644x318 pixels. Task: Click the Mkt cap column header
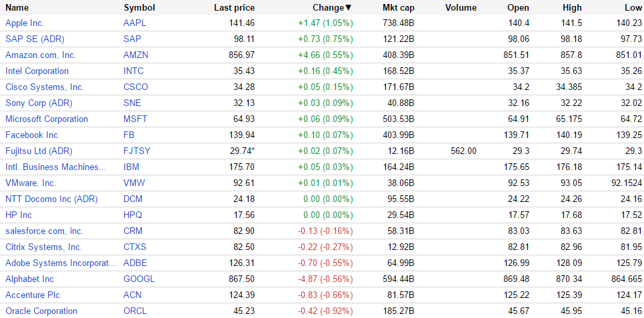[x=399, y=8]
